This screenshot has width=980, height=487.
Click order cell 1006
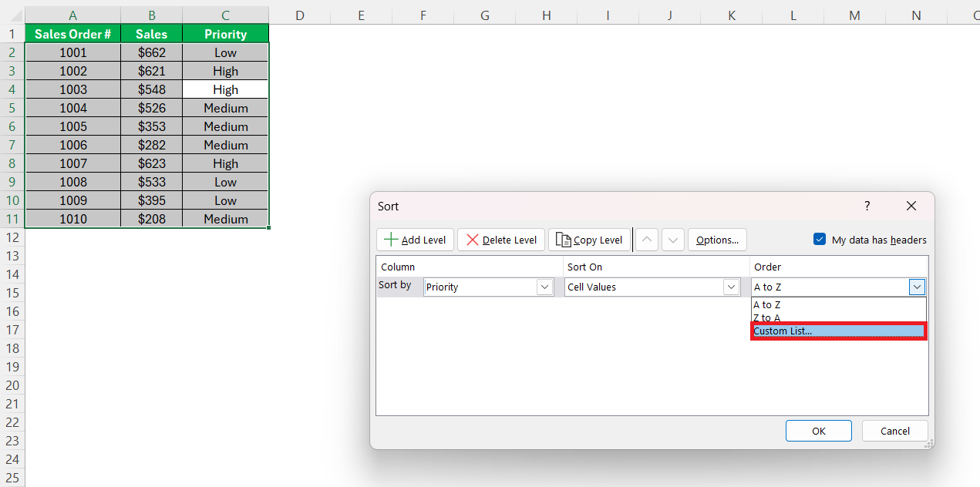tap(73, 145)
